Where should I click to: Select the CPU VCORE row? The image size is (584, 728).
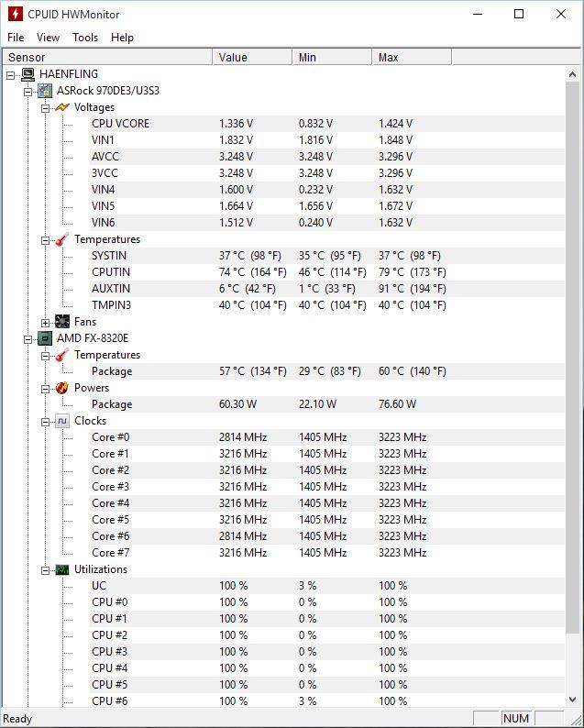pyautogui.click(x=120, y=124)
